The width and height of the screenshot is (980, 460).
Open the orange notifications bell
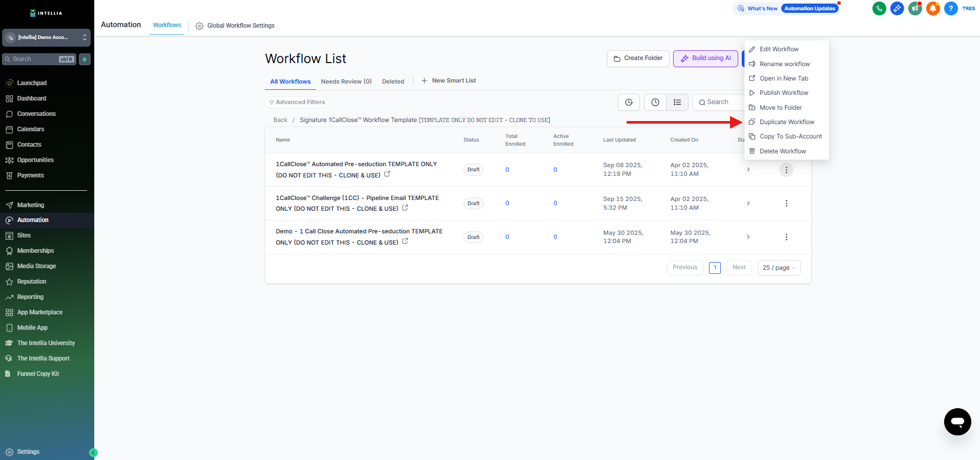[933, 8]
